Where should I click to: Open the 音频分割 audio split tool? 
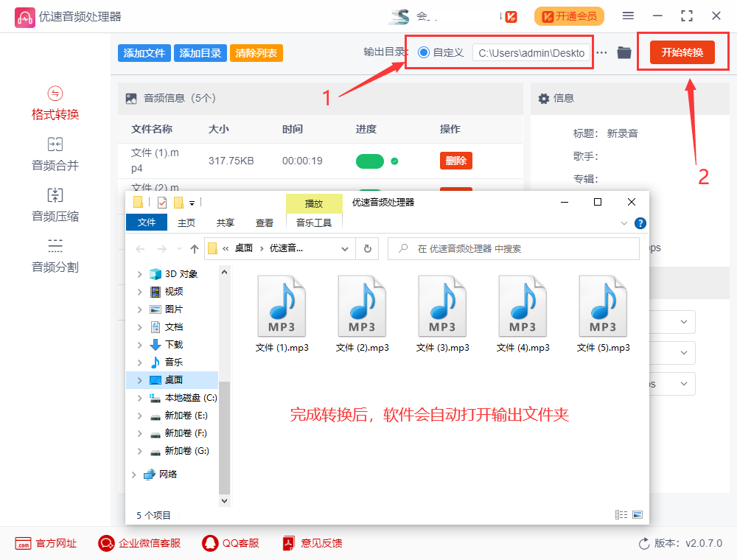[55, 256]
